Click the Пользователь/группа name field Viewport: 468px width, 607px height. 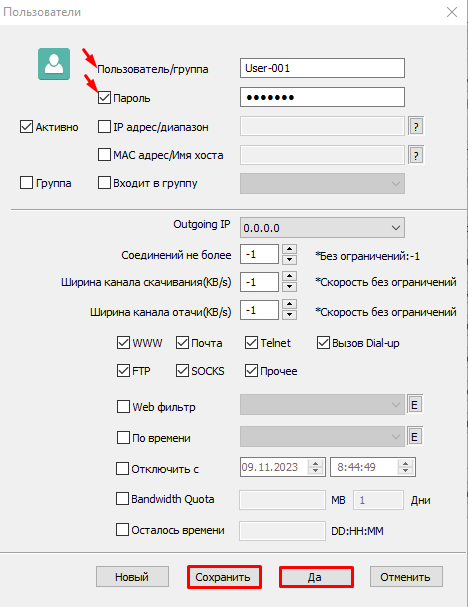[322, 68]
